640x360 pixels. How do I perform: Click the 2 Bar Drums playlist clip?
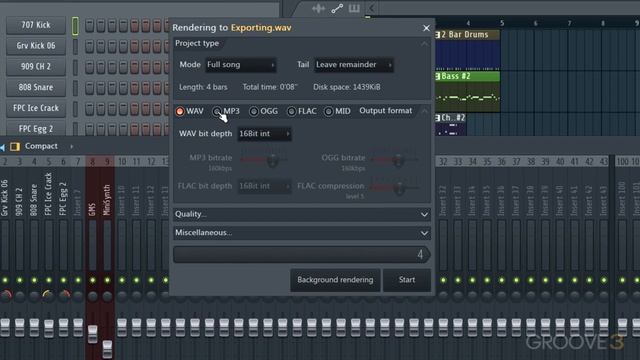click(x=467, y=50)
